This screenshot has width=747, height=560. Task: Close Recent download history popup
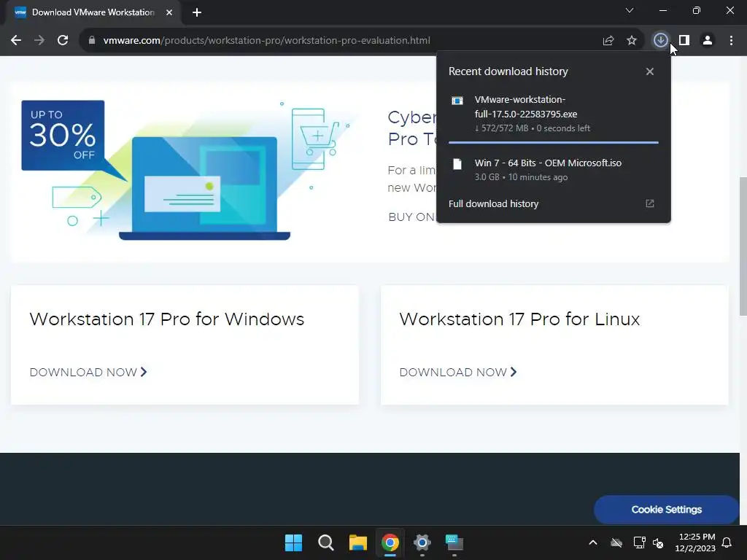(x=650, y=71)
